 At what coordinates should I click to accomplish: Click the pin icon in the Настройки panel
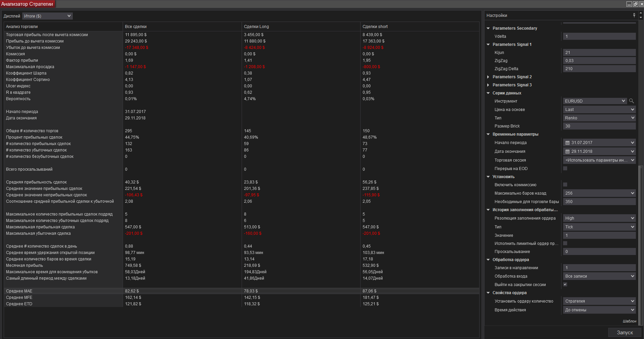click(634, 15)
